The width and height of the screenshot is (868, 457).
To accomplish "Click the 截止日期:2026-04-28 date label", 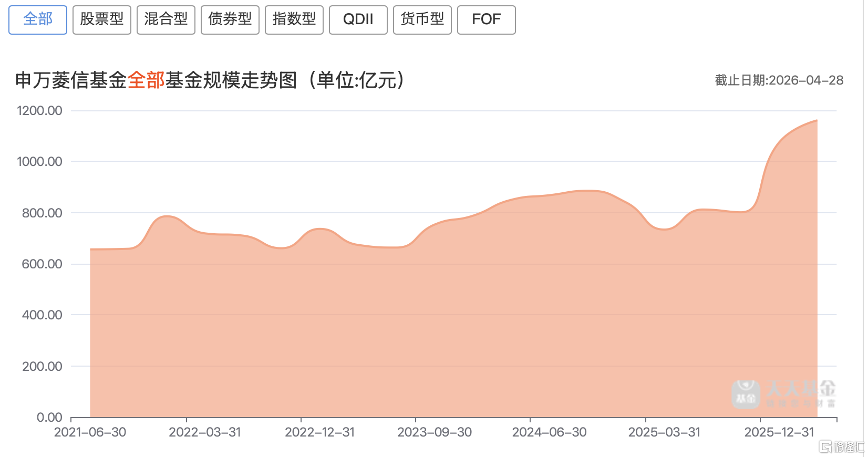I will coord(779,80).
